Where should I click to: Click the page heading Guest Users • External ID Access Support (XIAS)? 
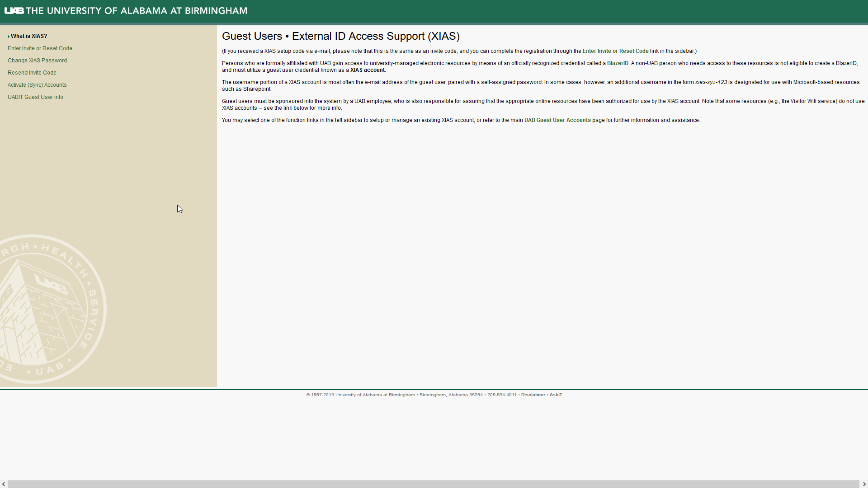[x=341, y=36]
